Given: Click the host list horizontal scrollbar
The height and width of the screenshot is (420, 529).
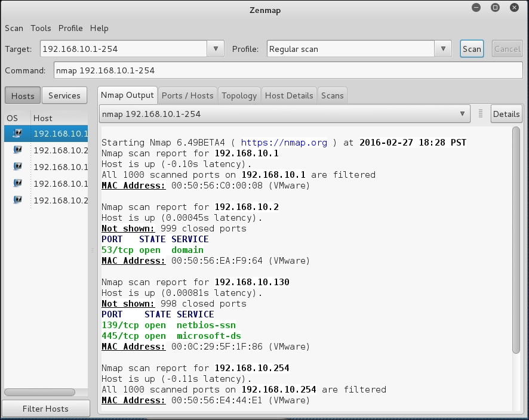Looking at the screenshot, I should (x=39, y=392).
